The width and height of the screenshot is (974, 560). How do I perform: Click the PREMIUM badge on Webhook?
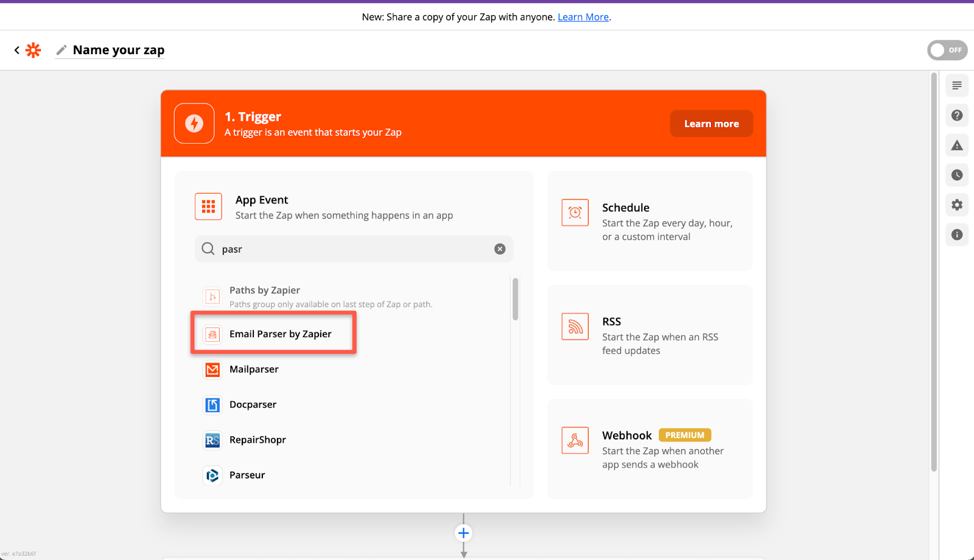tap(685, 435)
